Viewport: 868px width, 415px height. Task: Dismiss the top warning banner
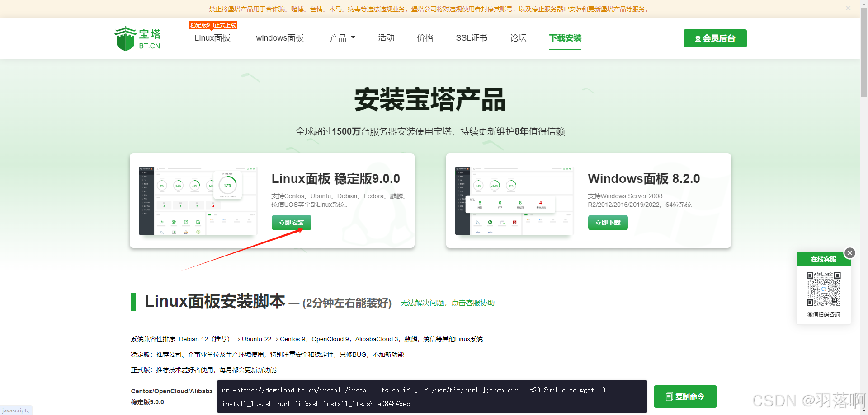[848, 8]
